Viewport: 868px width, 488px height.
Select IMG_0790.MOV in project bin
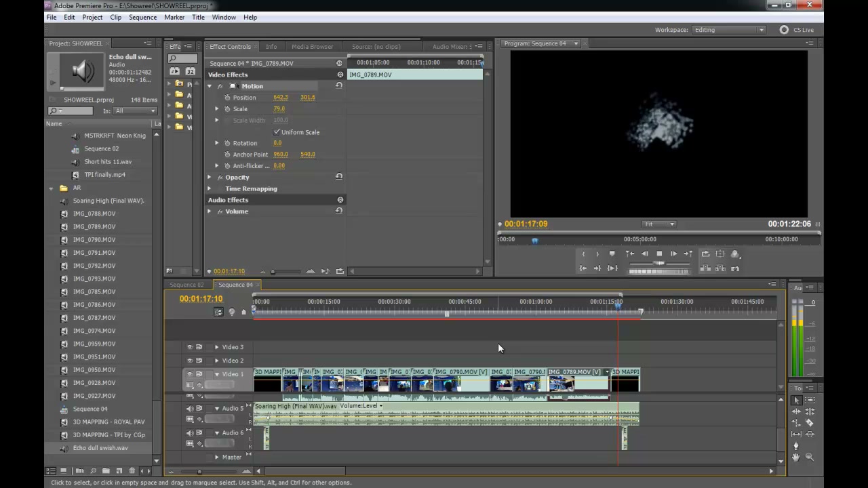94,239
